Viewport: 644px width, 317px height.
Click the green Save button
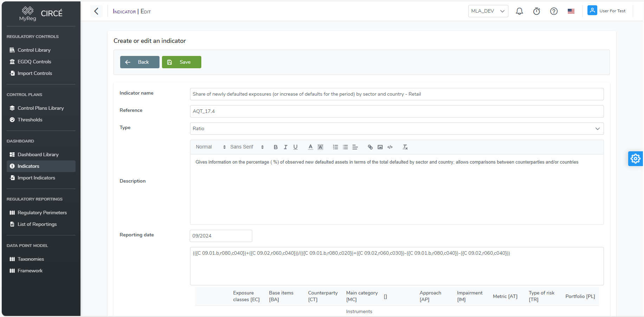[181, 62]
